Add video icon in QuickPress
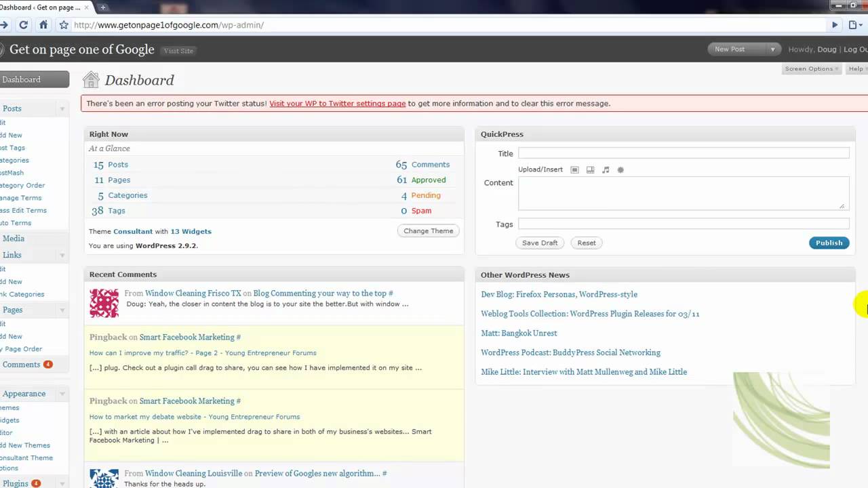Viewport: 868px width, 488px height. click(x=590, y=169)
